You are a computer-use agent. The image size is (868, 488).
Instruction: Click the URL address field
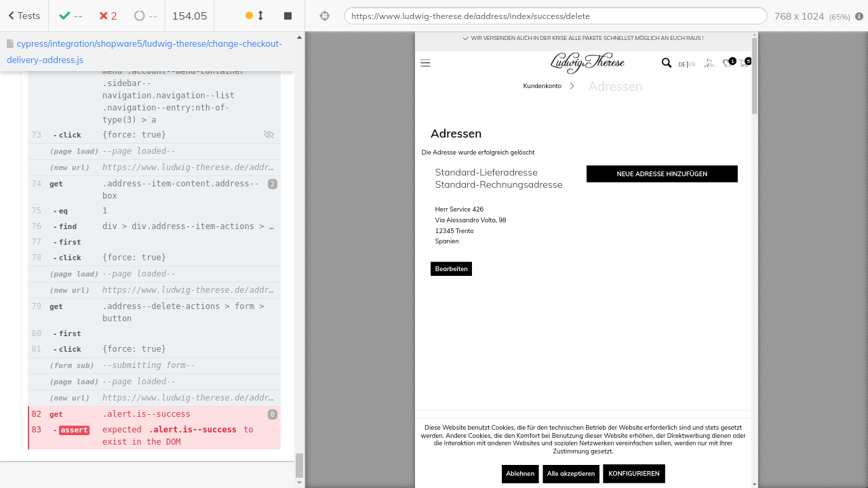coord(555,16)
